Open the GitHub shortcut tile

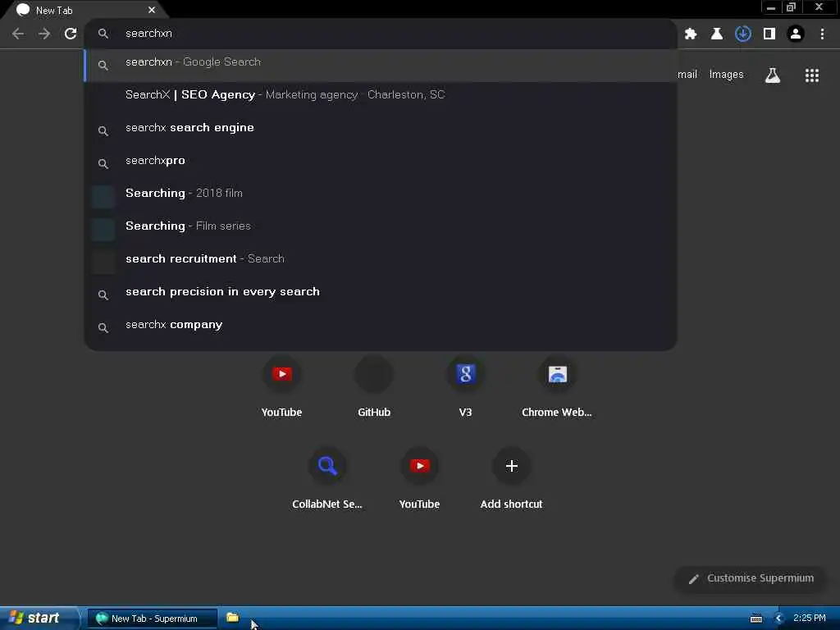[x=374, y=387]
